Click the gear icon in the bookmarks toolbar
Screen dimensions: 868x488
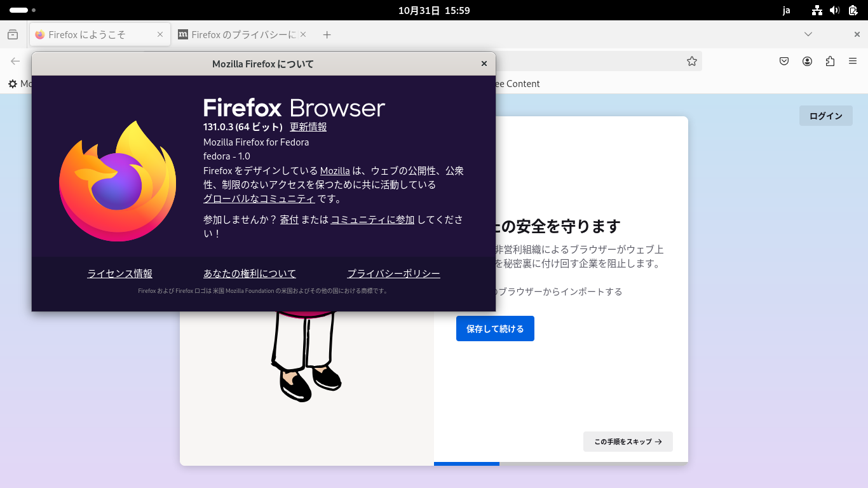(13, 84)
